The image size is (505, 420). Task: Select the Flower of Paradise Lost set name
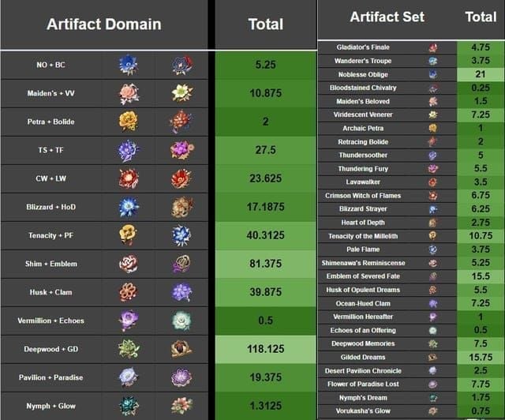(363, 384)
